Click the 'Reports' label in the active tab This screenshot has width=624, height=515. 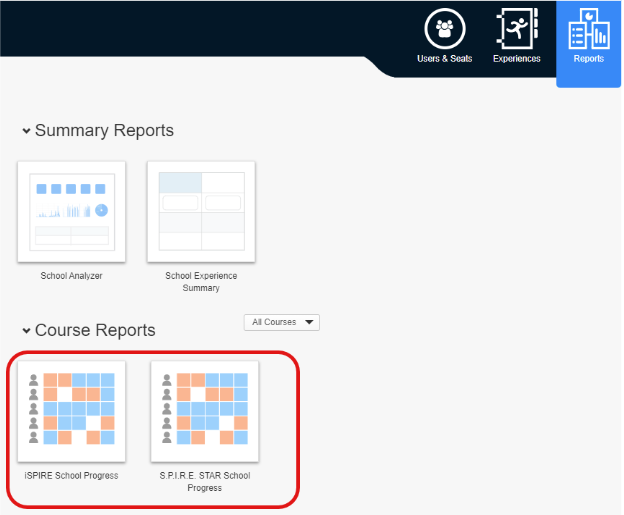(x=588, y=59)
